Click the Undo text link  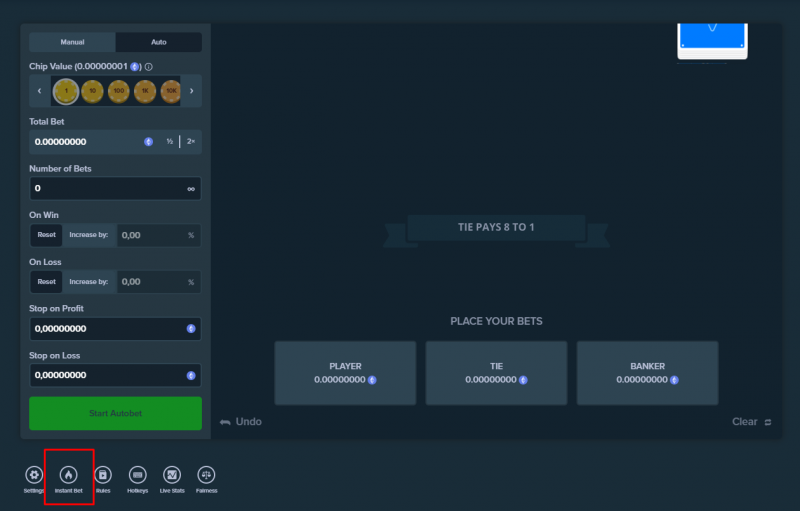pos(248,422)
